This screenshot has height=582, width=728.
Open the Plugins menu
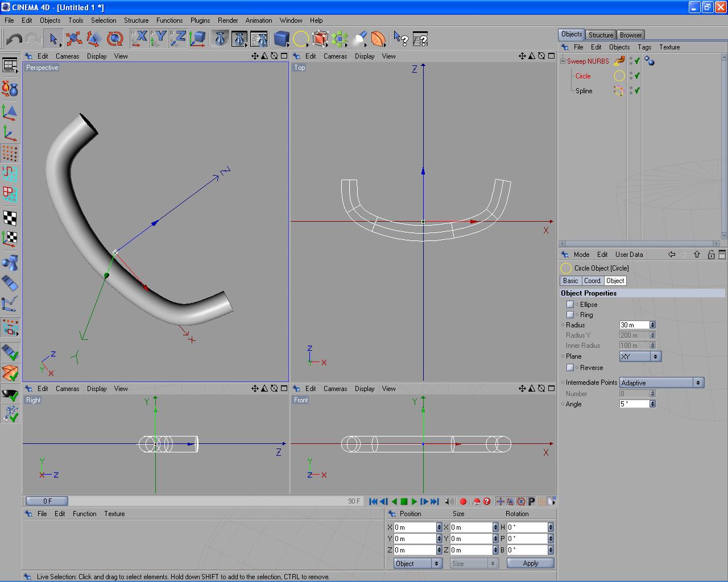tap(200, 20)
